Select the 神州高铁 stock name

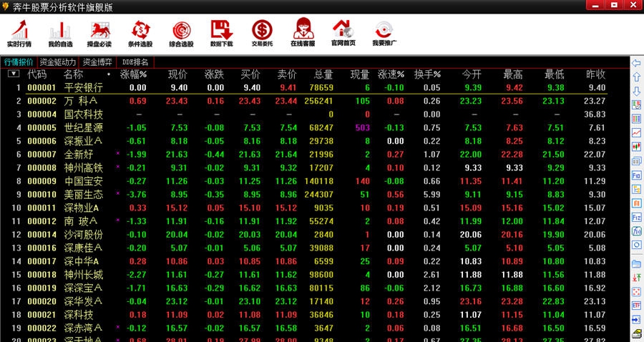(x=84, y=168)
